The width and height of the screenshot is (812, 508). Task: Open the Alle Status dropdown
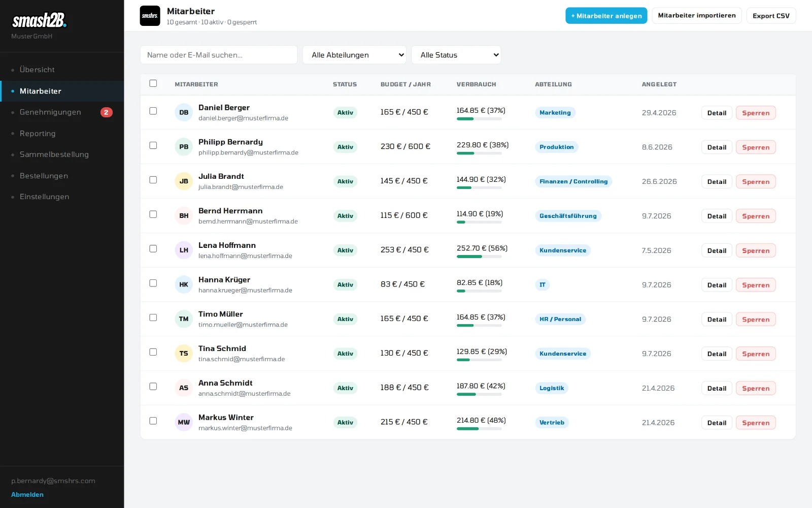[456, 55]
